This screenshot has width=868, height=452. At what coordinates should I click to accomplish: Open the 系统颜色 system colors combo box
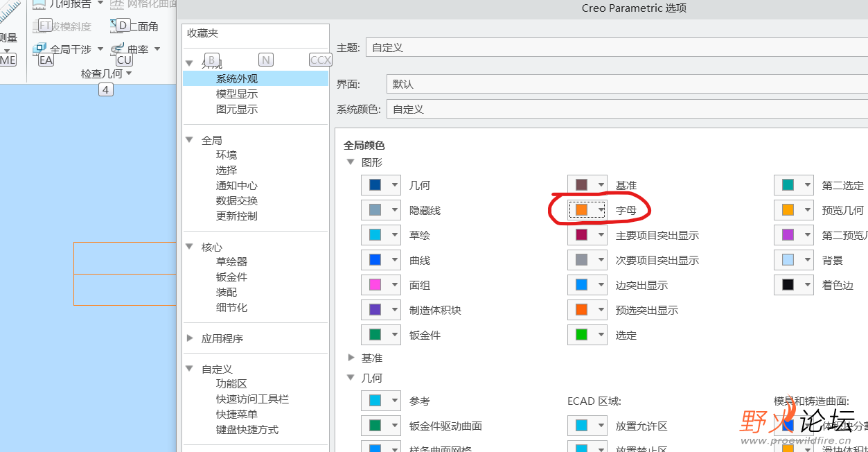tap(627, 109)
